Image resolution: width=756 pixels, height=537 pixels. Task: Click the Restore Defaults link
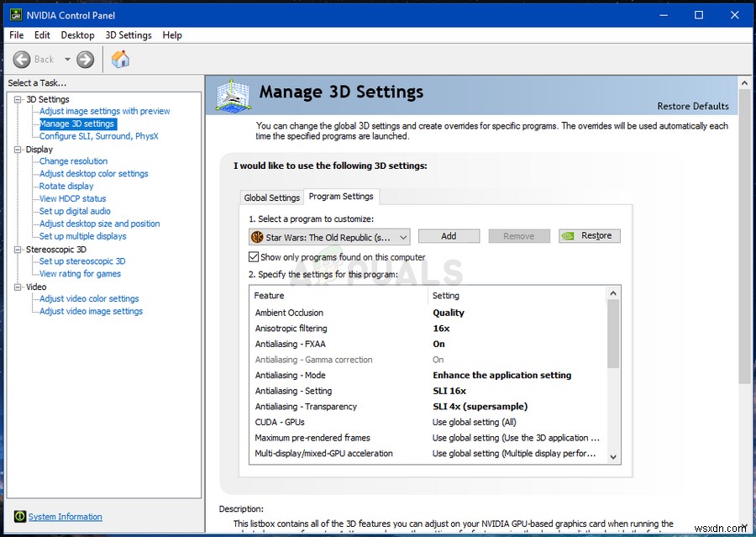(695, 106)
